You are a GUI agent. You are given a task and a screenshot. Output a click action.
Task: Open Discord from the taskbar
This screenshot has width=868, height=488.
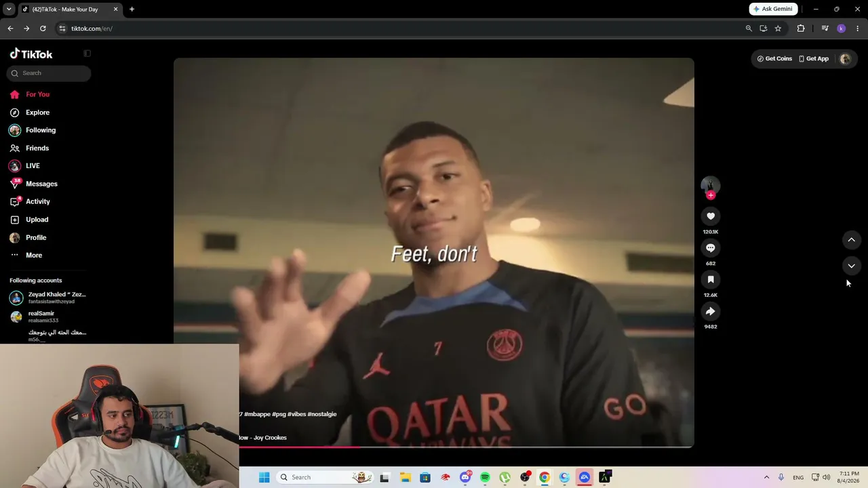[x=465, y=477]
